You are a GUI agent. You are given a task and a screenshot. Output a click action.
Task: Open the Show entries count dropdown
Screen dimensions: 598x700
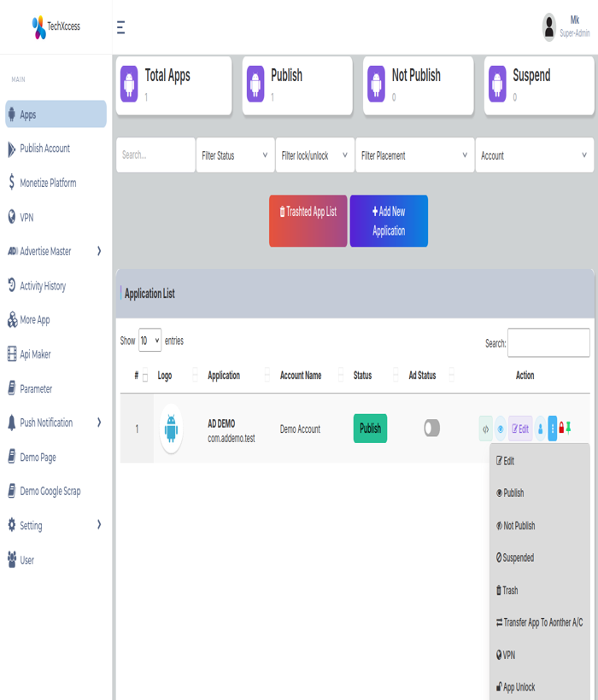pyautogui.click(x=149, y=340)
